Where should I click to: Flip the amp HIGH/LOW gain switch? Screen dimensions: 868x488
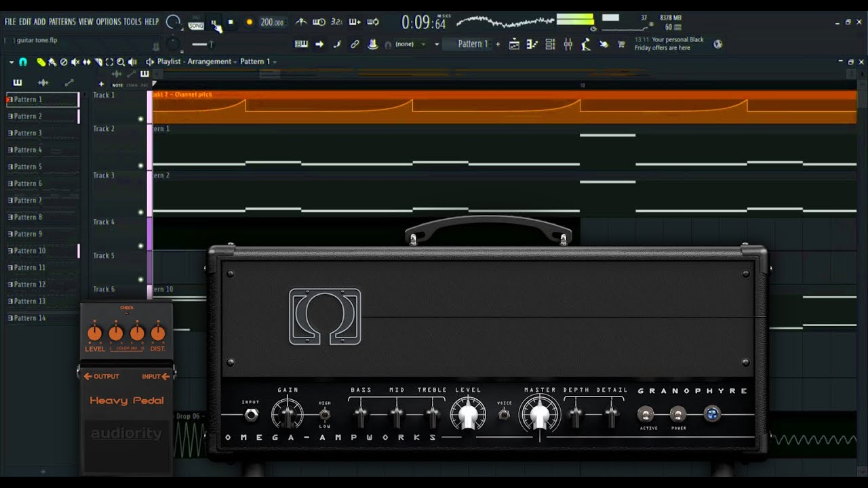click(325, 414)
